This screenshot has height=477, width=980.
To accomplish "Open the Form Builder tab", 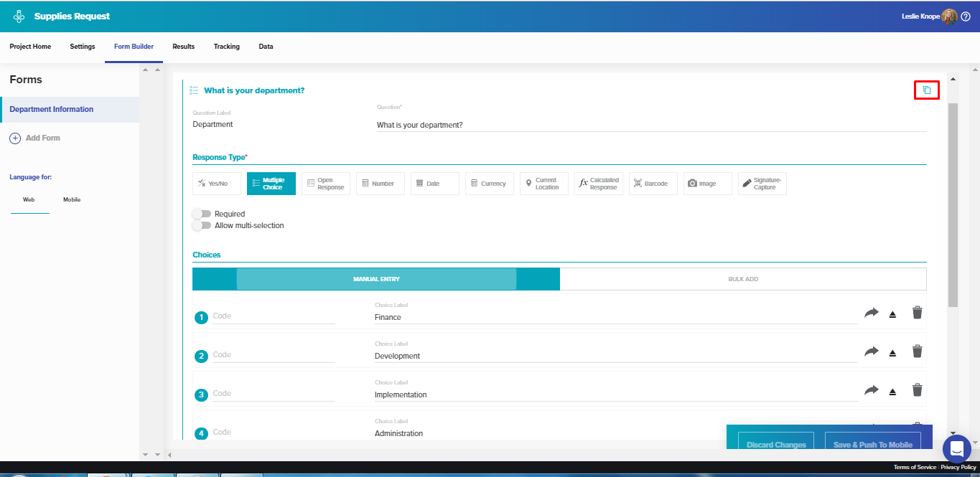I will point(134,47).
